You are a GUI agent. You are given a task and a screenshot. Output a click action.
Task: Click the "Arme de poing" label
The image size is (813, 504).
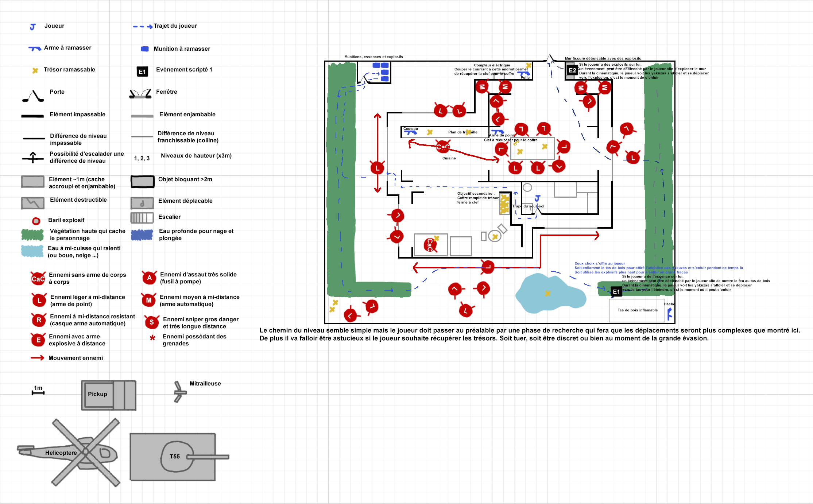(502, 135)
